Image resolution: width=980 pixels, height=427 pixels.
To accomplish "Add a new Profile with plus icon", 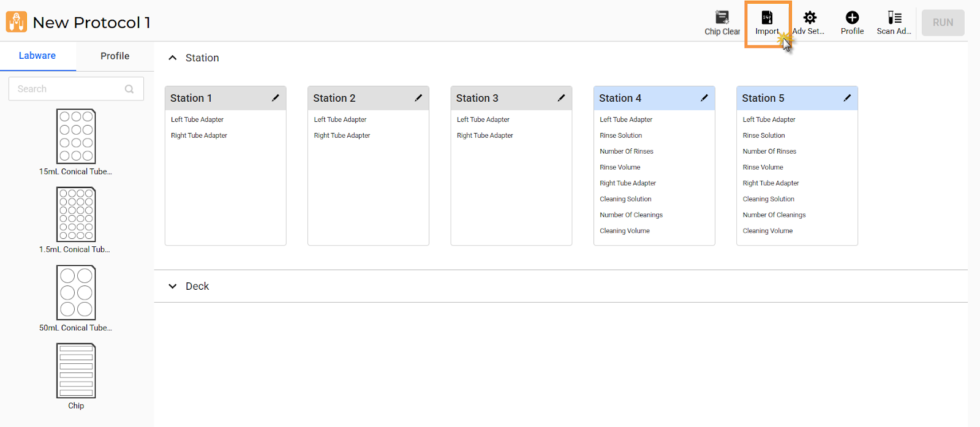I will pos(852,18).
